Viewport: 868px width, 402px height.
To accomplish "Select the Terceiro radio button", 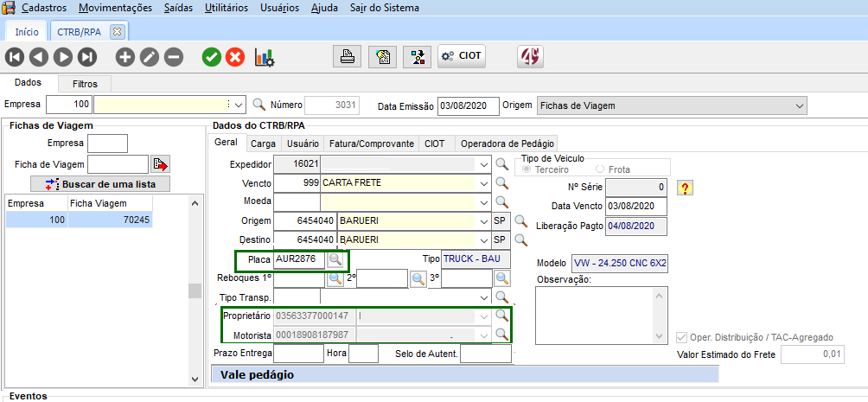I will tap(527, 169).
